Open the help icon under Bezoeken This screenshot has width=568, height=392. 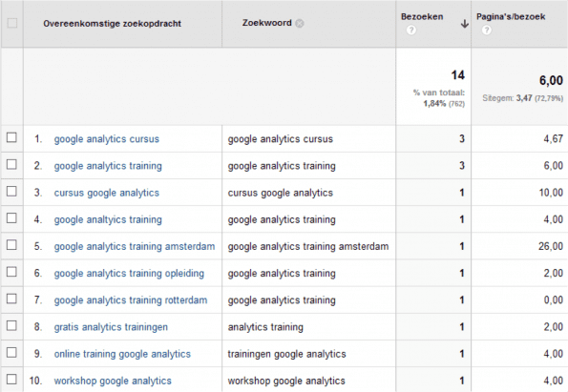point(411,30)
